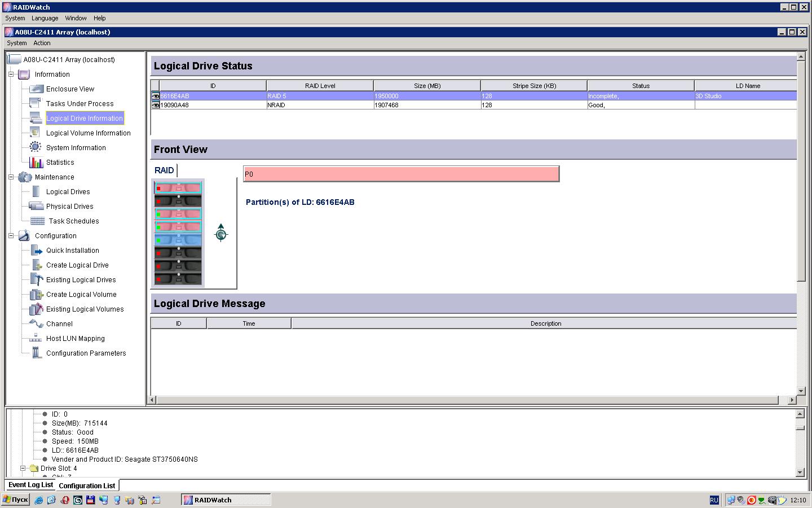Image resolution: width=812 pixels, height=508 pixels.
Task: Click the Host LUN Mapping icon
Action: pos(36,339)
